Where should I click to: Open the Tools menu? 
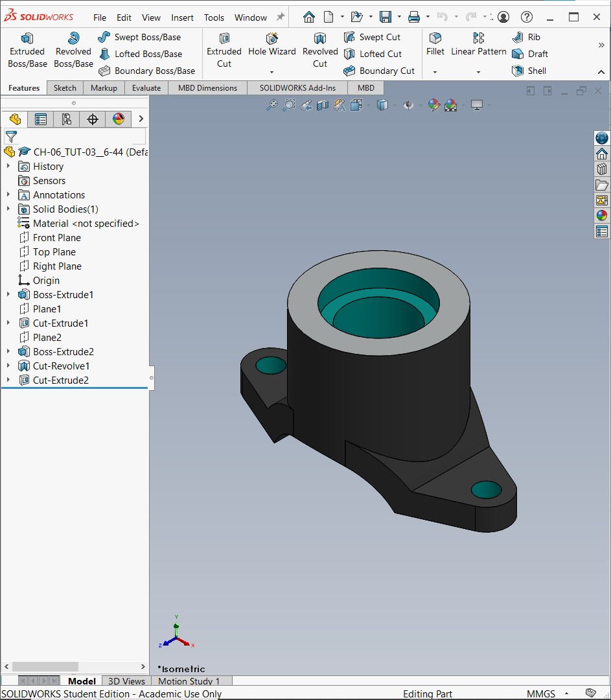[214, 17]
